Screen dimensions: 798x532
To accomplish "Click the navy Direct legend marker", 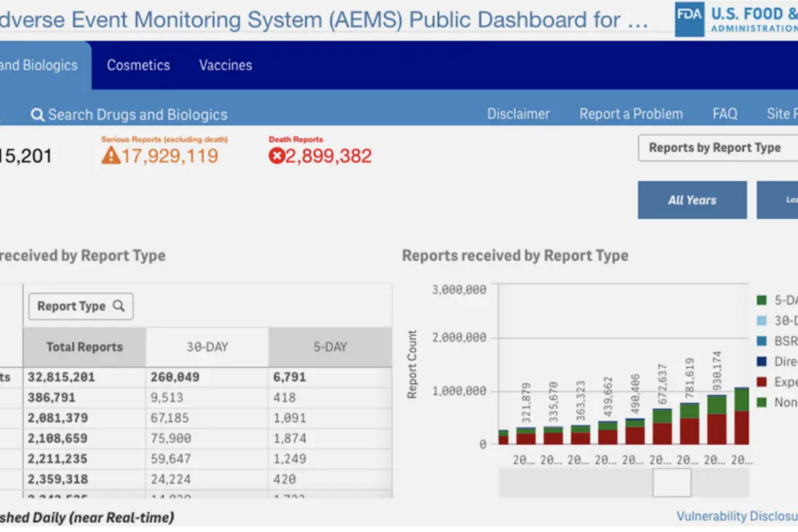I will tap(763, 362).
